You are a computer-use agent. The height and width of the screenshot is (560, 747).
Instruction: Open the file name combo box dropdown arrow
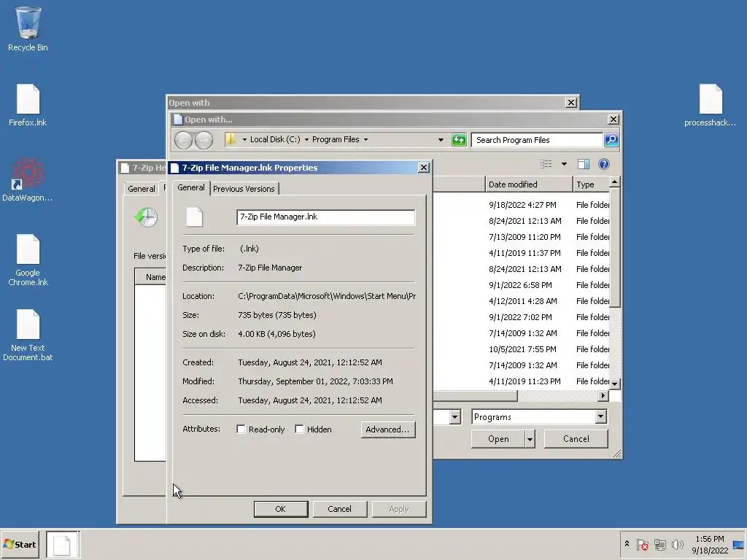tap(455, 418)
